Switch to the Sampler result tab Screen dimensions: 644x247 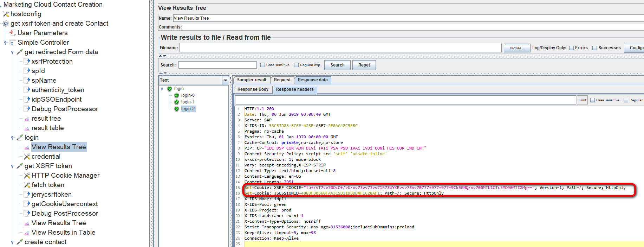(x=252, y=80)
